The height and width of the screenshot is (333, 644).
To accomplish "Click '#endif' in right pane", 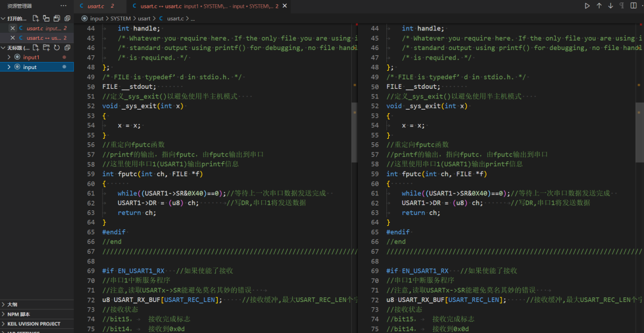I will (x=398, y=232).
